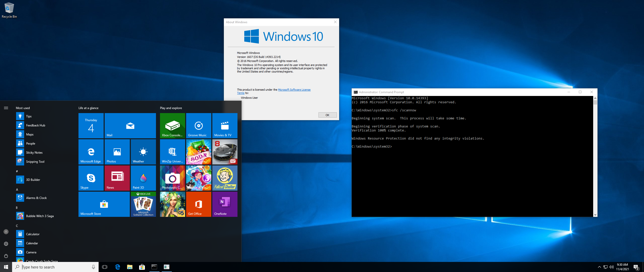Image resolution: width=644 pixels, height=272 pixels.
Task: Switch to About Windows taskbar button
Action: pos(167,267)
